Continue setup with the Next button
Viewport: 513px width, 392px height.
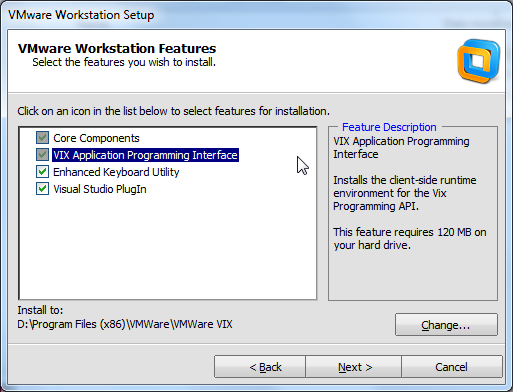pos(354,367)
